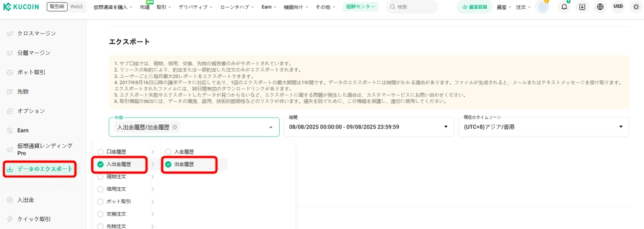644x229 pixels.
Task: Select the 現物注文 radio option
Action: 100,177
